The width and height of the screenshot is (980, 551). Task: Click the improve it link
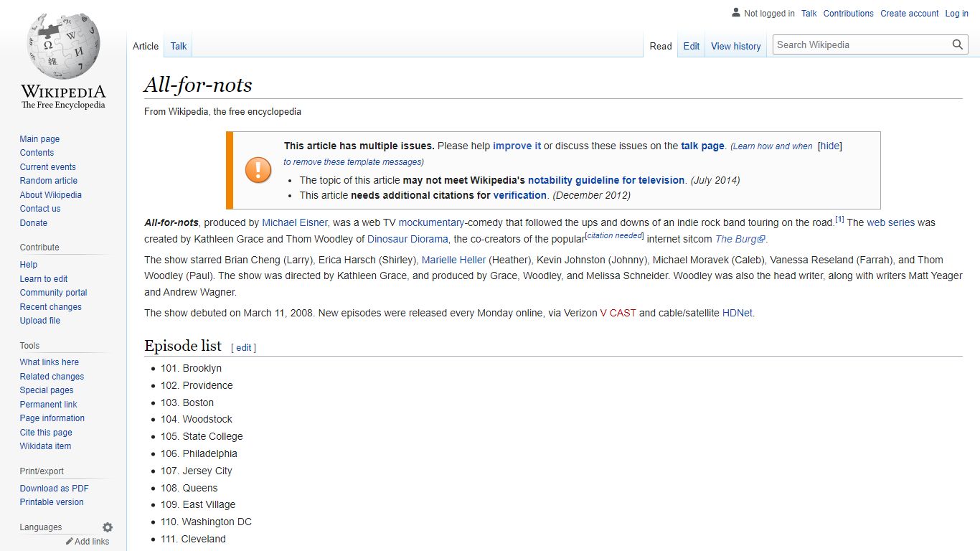pos(517,146)
